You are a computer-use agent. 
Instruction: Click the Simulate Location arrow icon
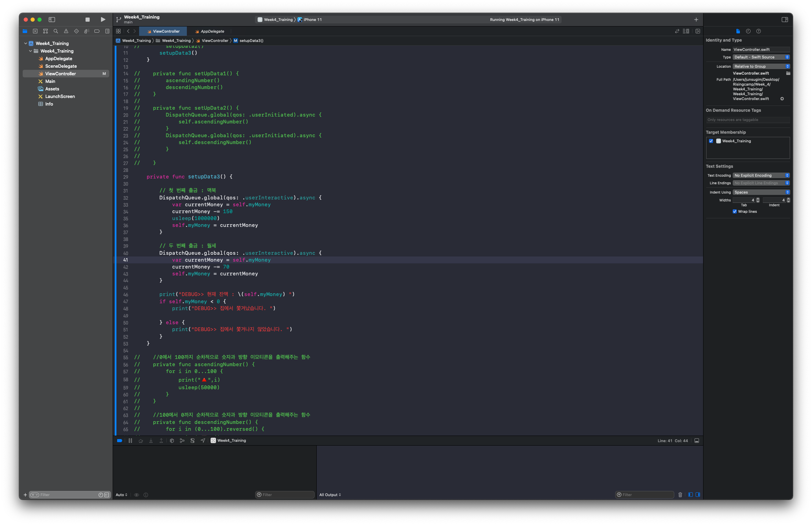[203, 440]
